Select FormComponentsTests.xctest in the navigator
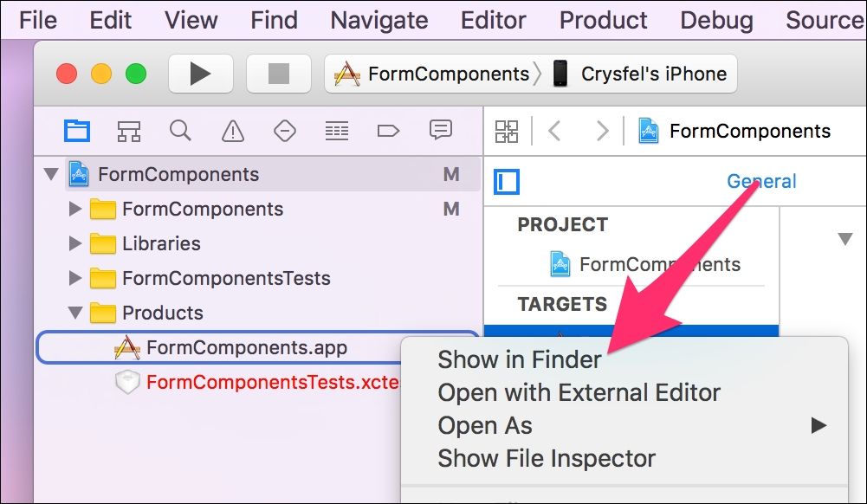 [x=273, y=383]
